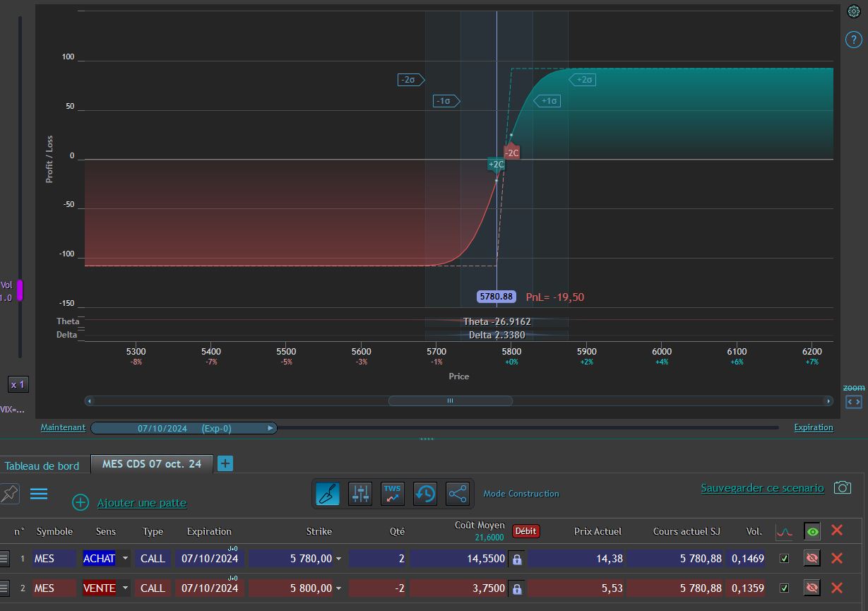Expand the 5 780,00 strike dropdown
This screenshot has width=868, height=611.
click(x=338, y=559)
